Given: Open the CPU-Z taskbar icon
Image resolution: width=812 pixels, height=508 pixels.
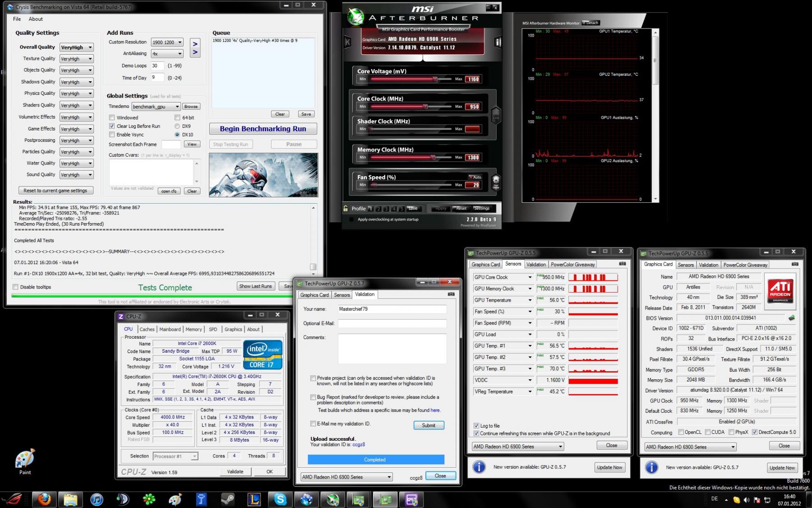Looking at the screenshot, I should [x=411, y=499].
